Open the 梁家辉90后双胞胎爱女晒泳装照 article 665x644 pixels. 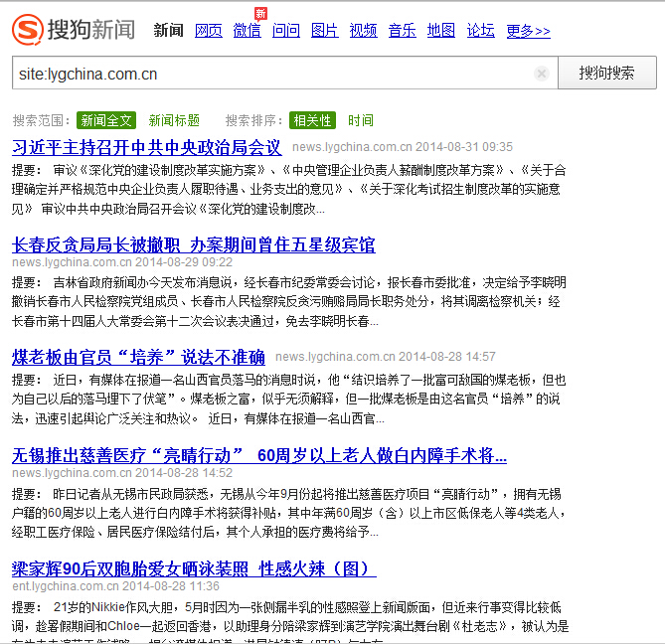pos(194,568)
